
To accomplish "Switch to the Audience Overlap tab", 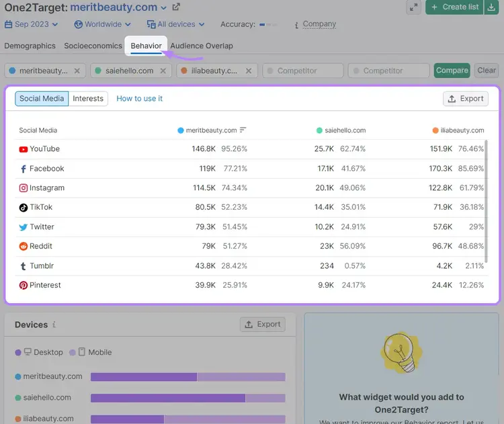I will coord(202,46).
